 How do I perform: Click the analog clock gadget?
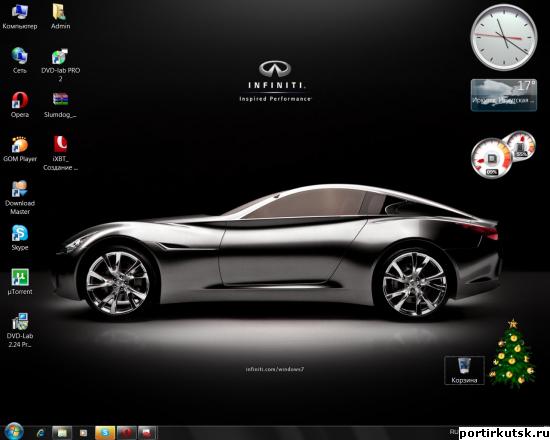pyautogui.click(x=504, y=37)
